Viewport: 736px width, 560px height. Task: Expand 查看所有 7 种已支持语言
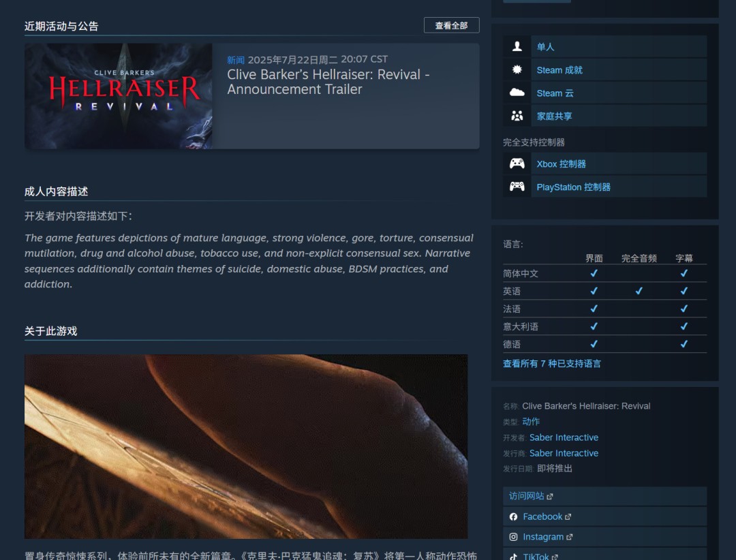point(551,363)
